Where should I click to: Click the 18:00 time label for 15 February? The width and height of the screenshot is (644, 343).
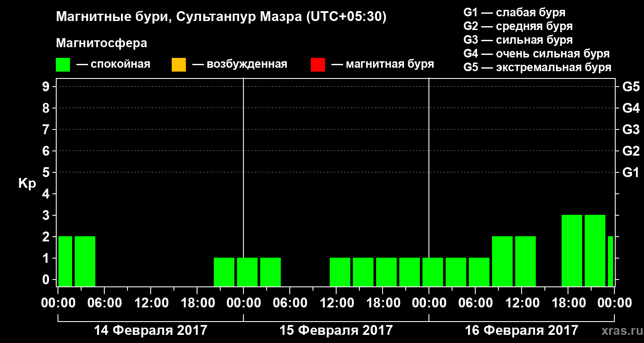coord(383,303)
